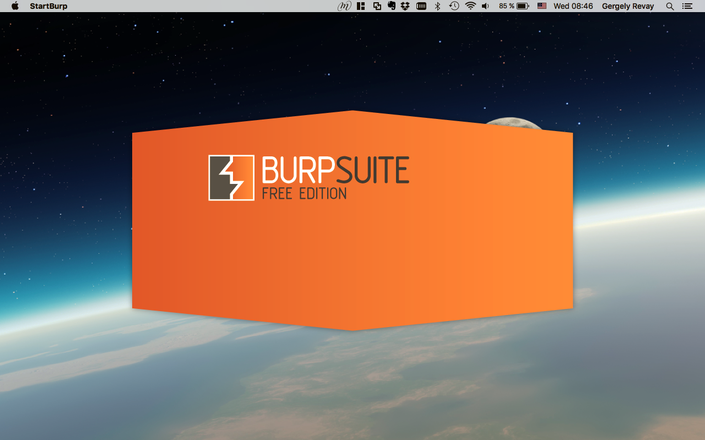
Task: Click the cursive m menu bar icon
Action: tap(344, 6)
